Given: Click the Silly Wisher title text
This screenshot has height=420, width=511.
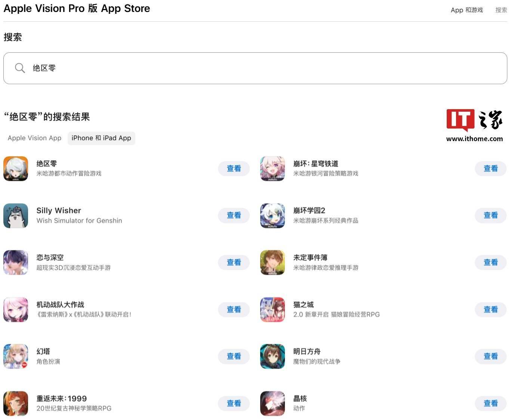Looking at the screenshot, I should pos(59,210).
